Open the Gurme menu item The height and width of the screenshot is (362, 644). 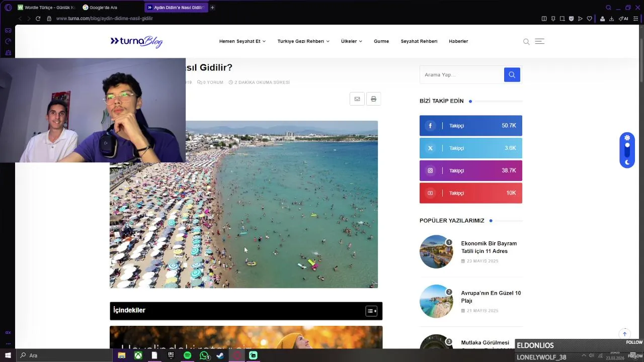tap(381, 41)
